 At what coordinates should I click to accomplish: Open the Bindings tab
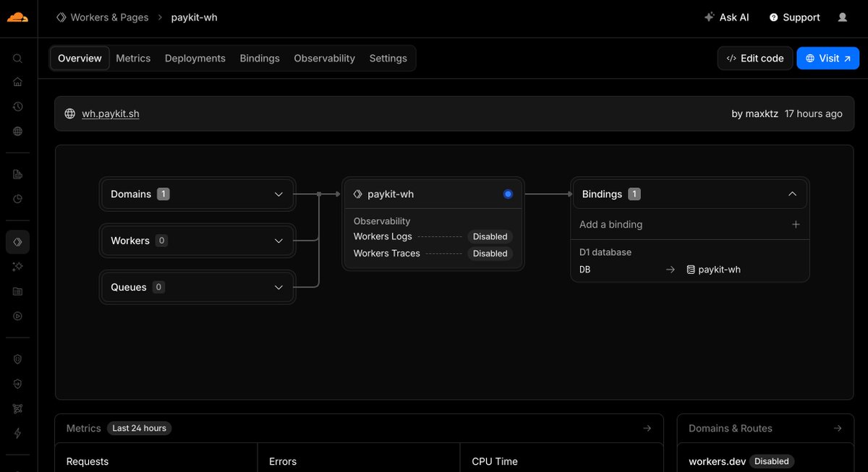[x=260, y=59]
